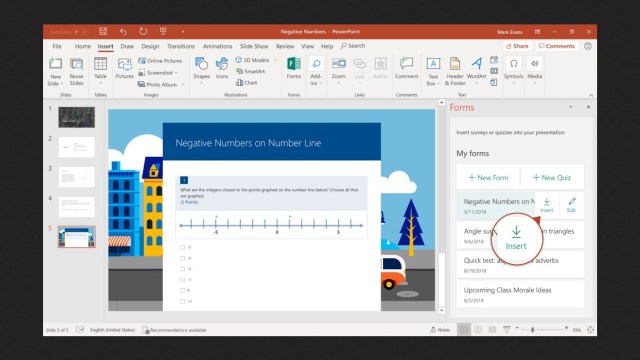Check the 0 answer option
Viewport: 640px width, 360px height.
pos(182,290)
